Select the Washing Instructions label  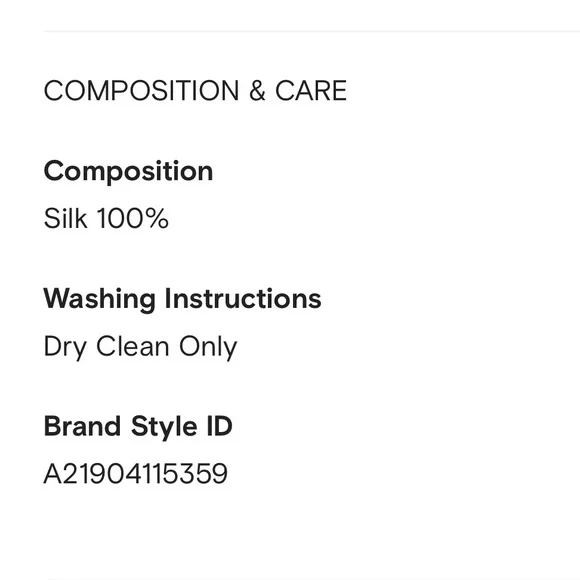click(182, 300)
